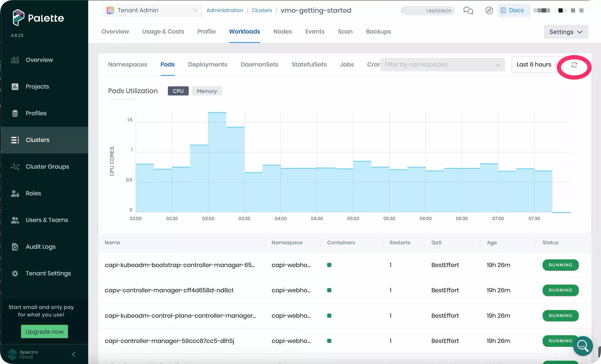The height and width of the screenshot is (364, 601).
Task: Follow the Clusters breadcrumb link
Action: [x=262, y=10]
